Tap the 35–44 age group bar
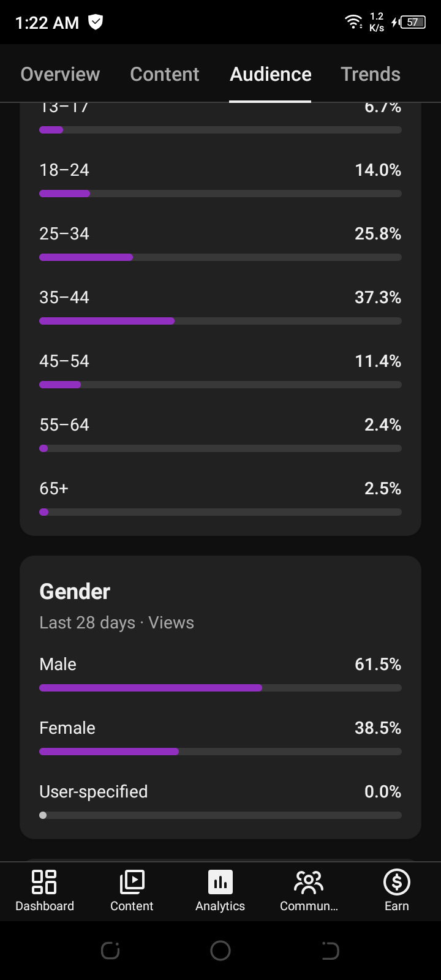The image size is (441, 980). [x=221, y=321]
